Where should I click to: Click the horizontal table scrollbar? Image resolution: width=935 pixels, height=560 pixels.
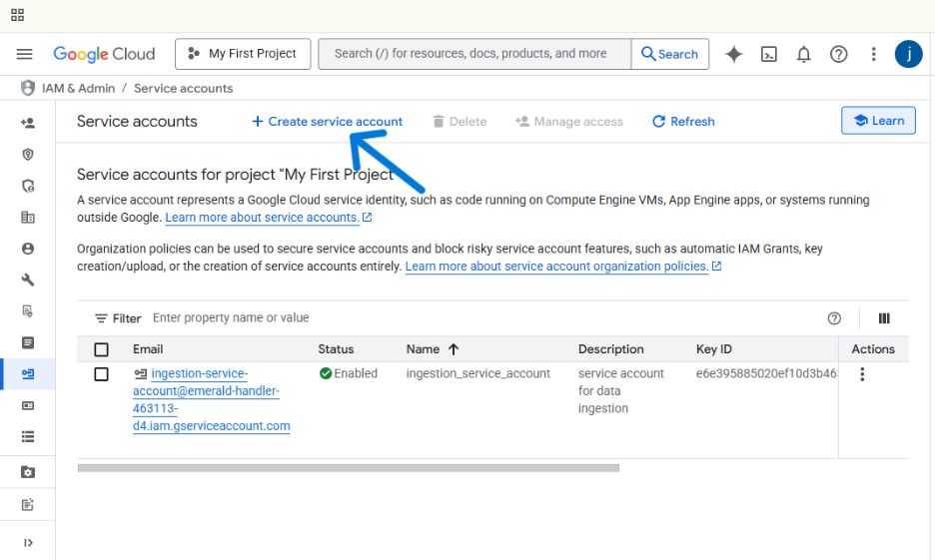click(348, 467)
